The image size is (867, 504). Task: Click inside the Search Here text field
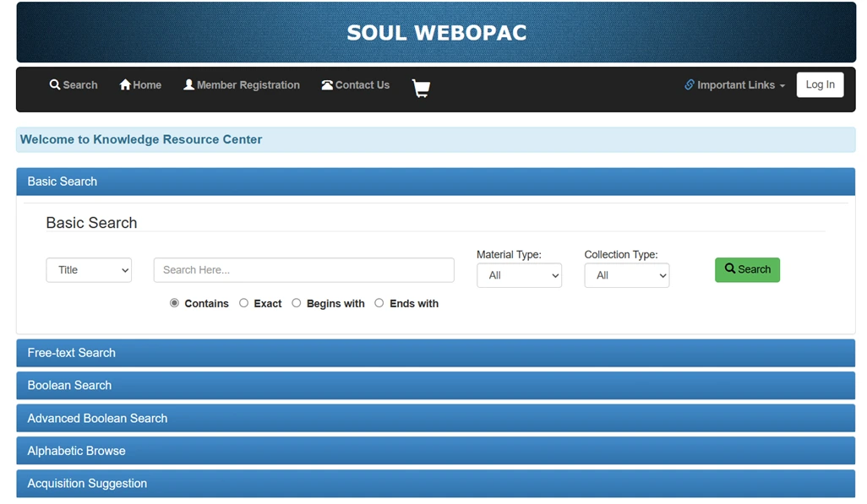pyautogui.click(x=303, y=269)
